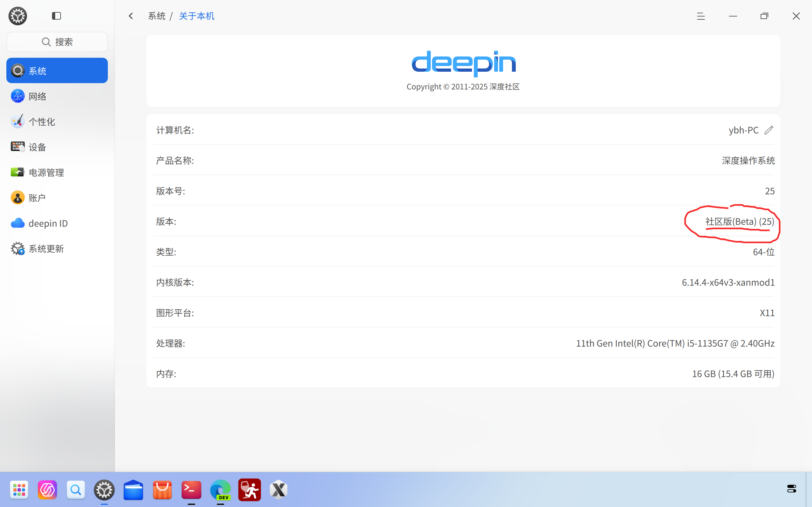Click the Control Center gear logo
This screenshot has height=507, width=812.
17,16
